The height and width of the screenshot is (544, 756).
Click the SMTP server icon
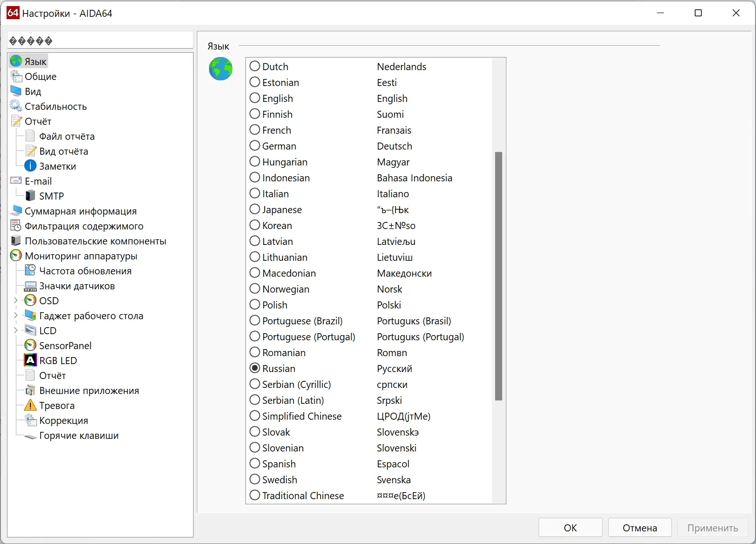[x=30, y=196]
